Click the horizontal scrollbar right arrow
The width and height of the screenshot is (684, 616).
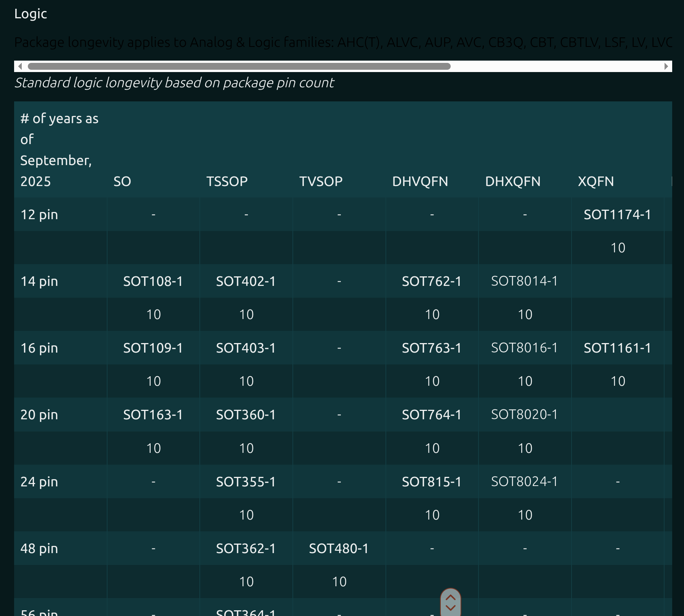(x=666, y=66)
